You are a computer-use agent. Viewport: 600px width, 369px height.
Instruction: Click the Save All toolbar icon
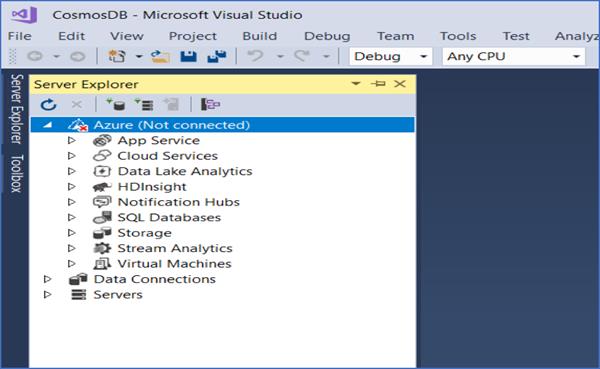click(217, 56)
